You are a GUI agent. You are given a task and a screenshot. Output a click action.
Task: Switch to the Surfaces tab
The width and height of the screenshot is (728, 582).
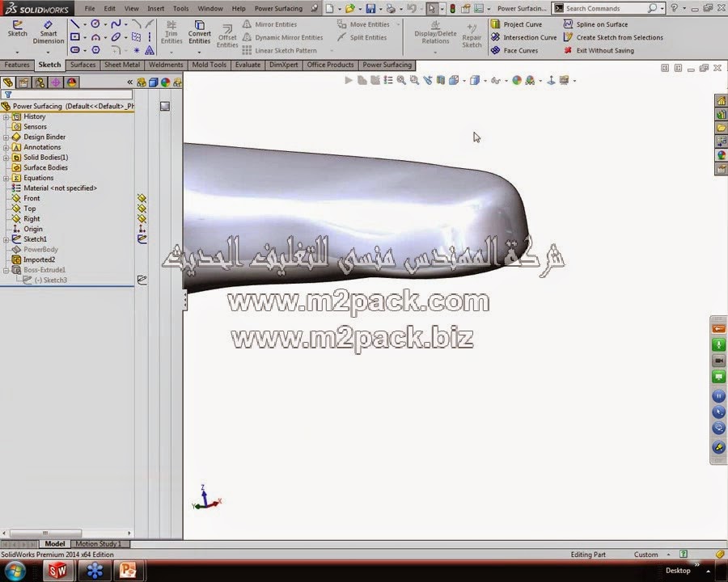coord(83,65)
